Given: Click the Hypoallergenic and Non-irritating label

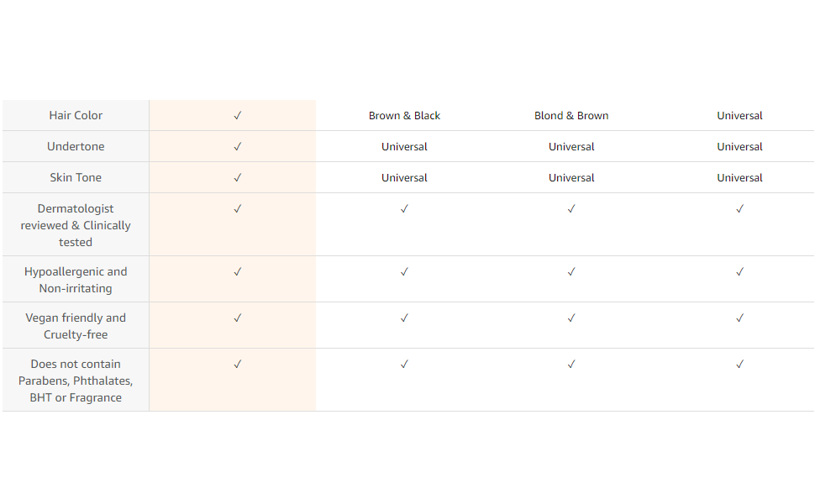Looking at the screenshot, I should coord(76,280).
